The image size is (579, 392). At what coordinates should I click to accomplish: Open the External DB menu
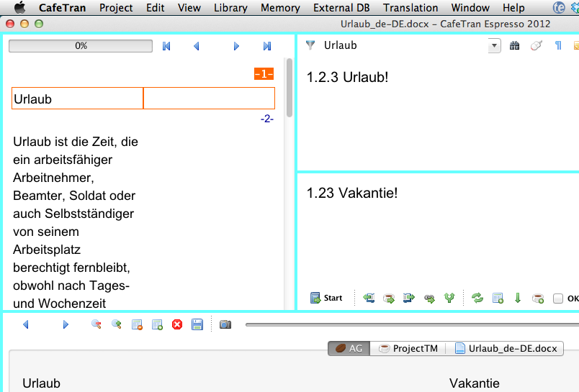(341, 8)
